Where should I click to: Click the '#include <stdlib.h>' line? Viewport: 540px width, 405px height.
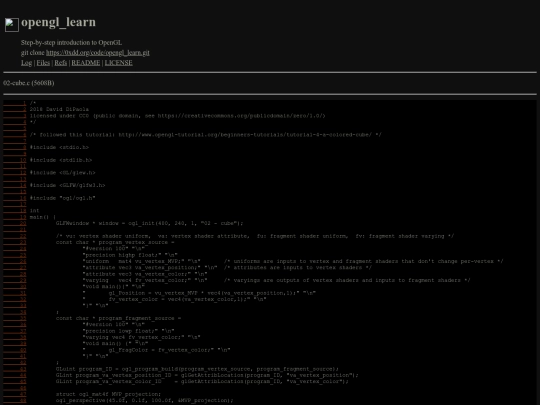click(61, 160)
